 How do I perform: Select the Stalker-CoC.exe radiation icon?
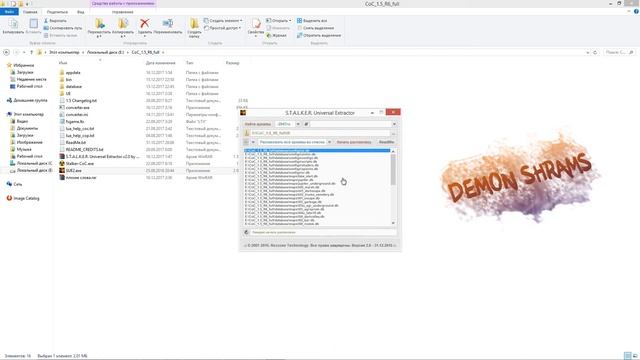pos(62,163)
